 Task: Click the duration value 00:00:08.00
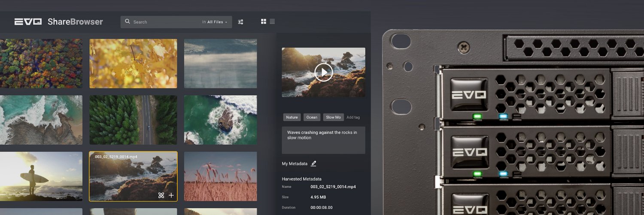(322, 208)
